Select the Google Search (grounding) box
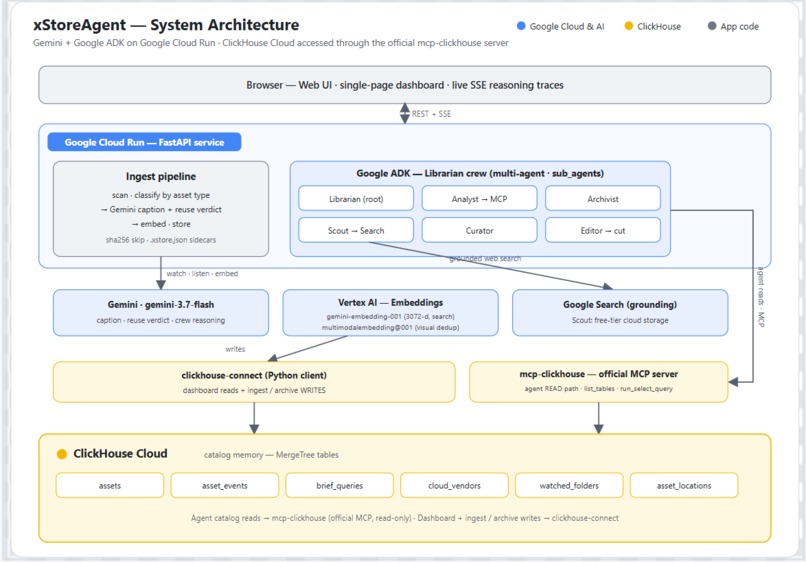This screenshot has height=562, width=806. (x=620, y=313)
